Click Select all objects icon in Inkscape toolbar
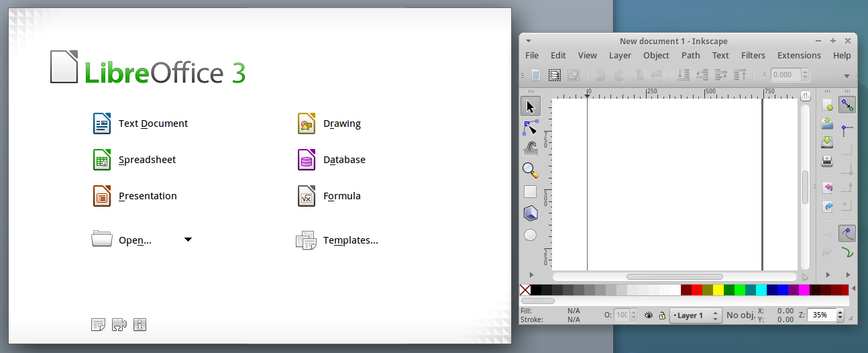The image size is (868, 353). tap(536, 75)
